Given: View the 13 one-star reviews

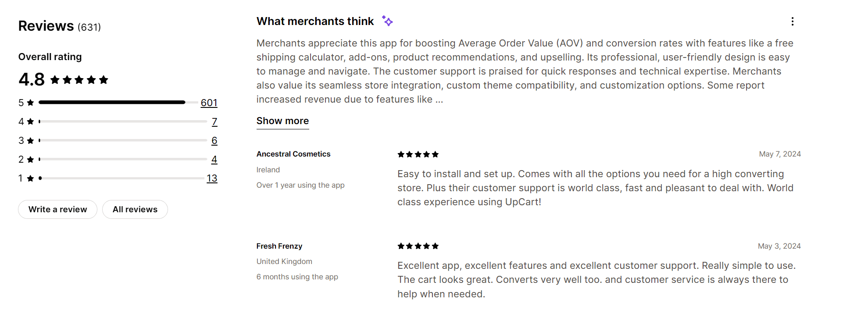Looking at the screenshot, I should (212, 178).
